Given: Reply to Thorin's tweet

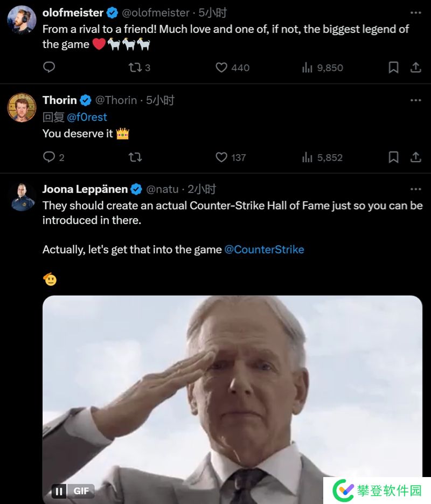Looking at the screenshot, I should click(49, 157).
